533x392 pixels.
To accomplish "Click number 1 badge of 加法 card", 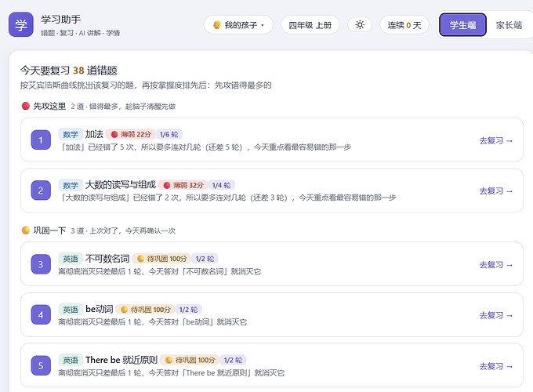I will [x=41, y=140].
